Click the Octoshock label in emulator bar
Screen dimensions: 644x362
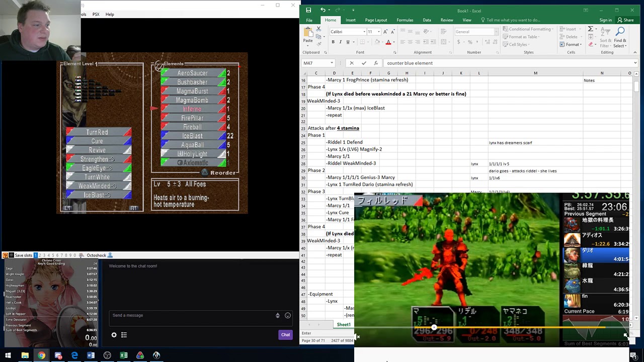[x=96, y=255]
